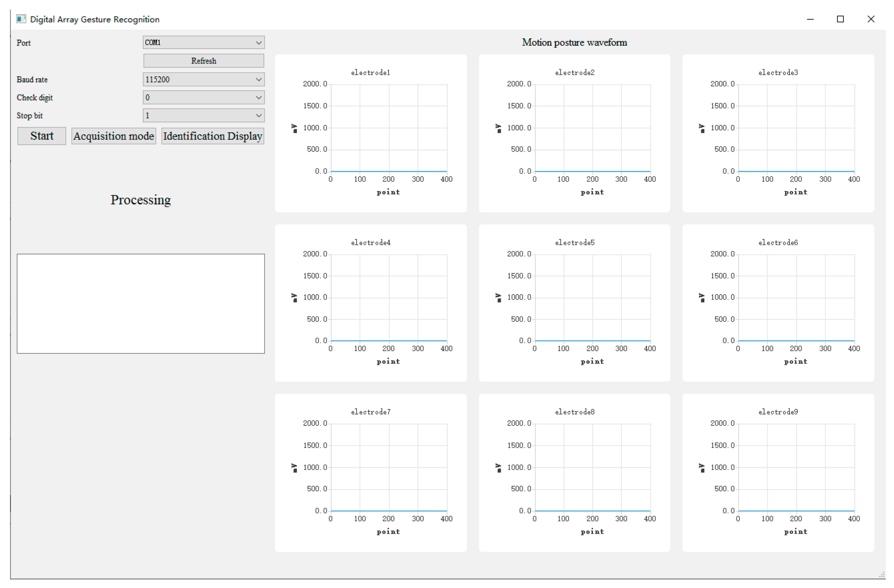Minimize the Gesture Recognition window
The image size is (894, 588).
click(810, 19)
